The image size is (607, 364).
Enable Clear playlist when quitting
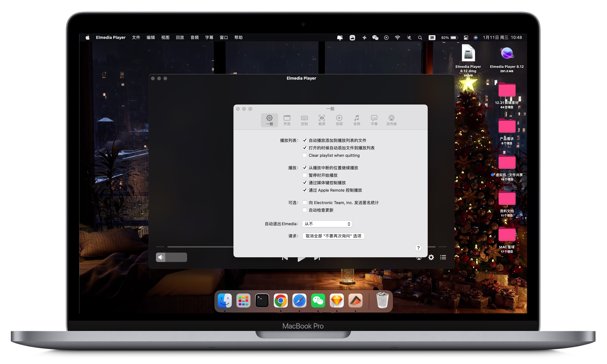[304, 155]
